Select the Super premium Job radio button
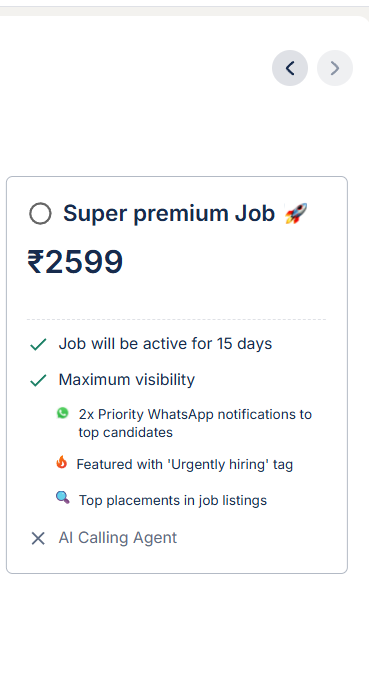 pos(40,213)
